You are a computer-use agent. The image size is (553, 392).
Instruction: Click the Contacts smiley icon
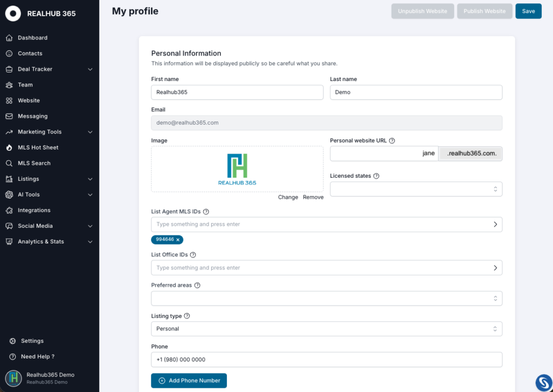point(9,53)
